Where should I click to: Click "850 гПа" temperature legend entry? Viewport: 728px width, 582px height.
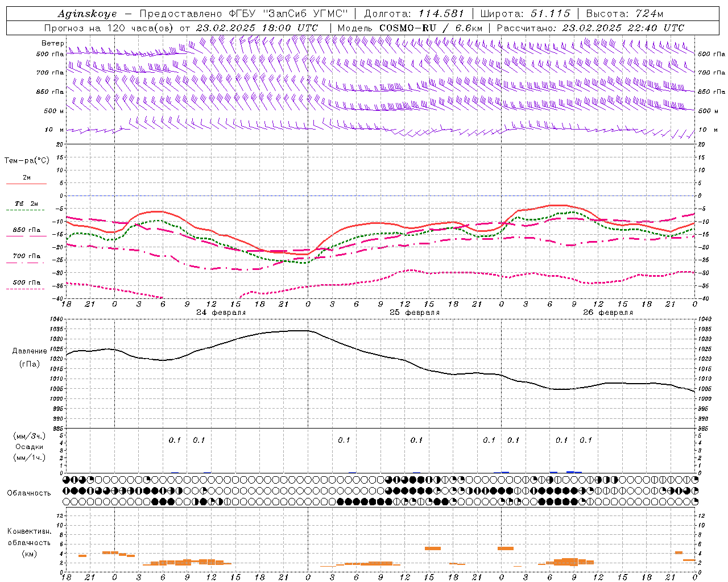[x=26, y=230]
